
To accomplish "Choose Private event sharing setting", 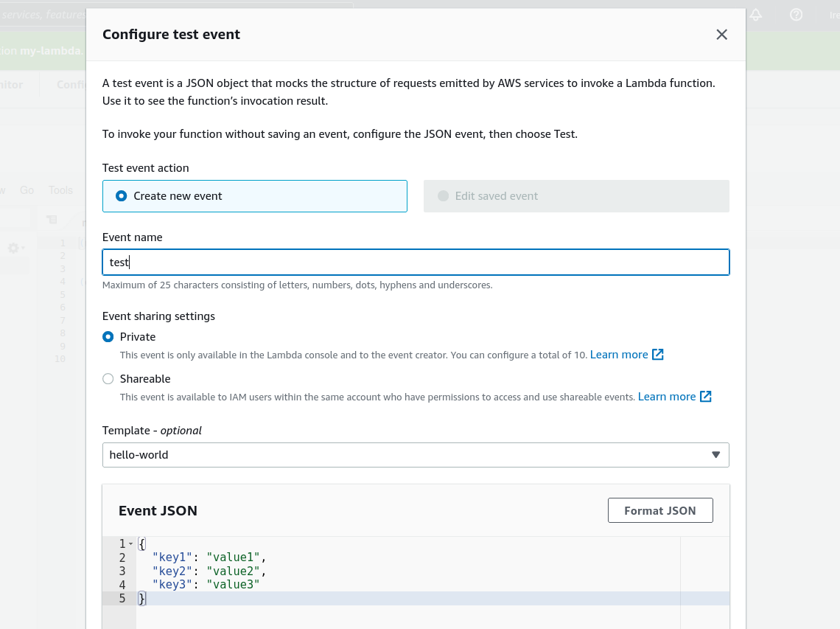I will point(108,337).
